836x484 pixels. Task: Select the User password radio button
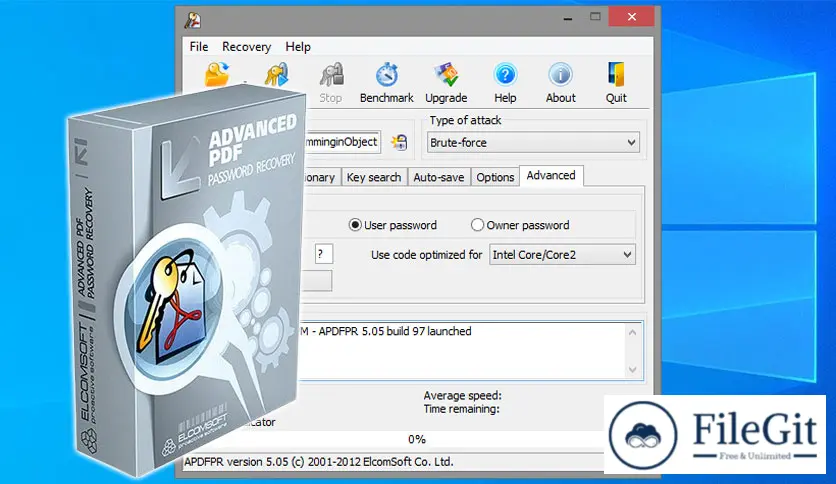(x=355, y=225)
